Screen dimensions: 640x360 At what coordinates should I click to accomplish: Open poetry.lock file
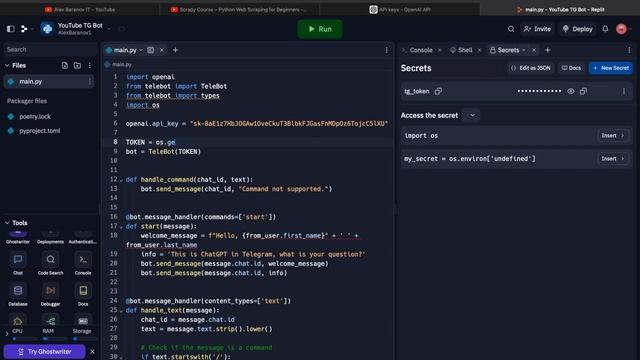[35, 117]
